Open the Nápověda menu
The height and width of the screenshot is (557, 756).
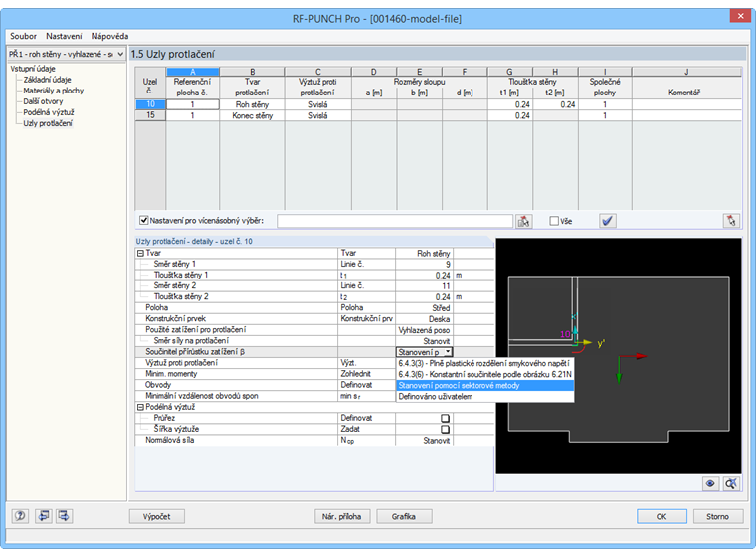click(x=110, y=36)
